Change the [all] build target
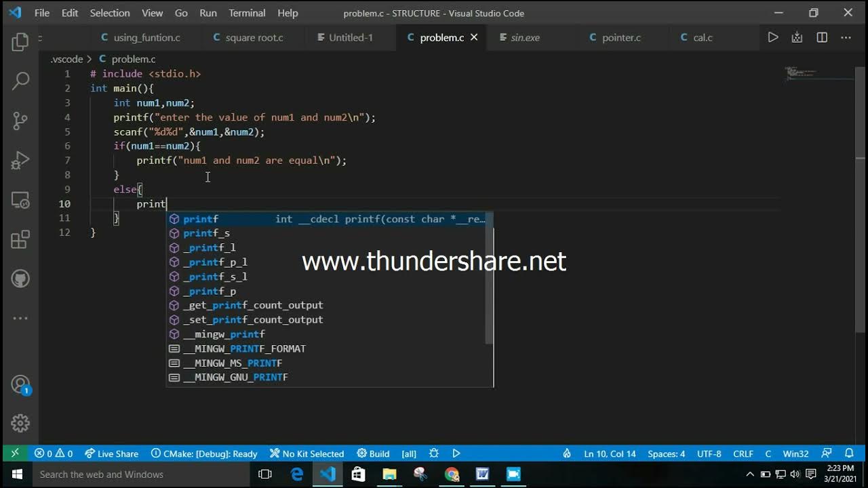The height and width of the screenshot is (488, 868). pyautogui.click(x=409, y=453)
